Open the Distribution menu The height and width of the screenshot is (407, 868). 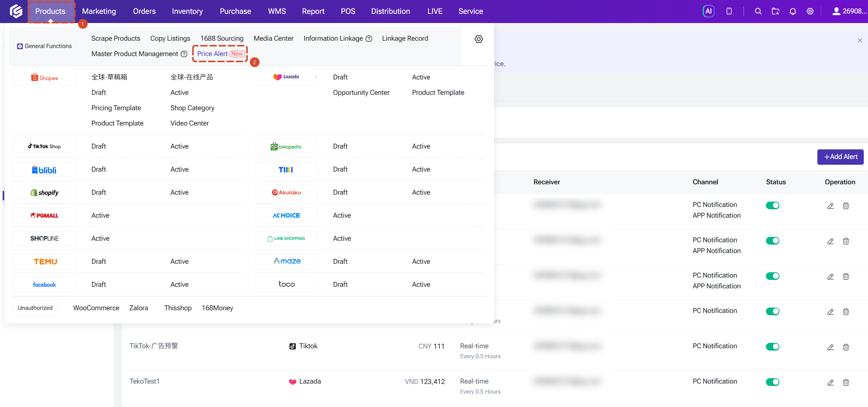[390, 11]
